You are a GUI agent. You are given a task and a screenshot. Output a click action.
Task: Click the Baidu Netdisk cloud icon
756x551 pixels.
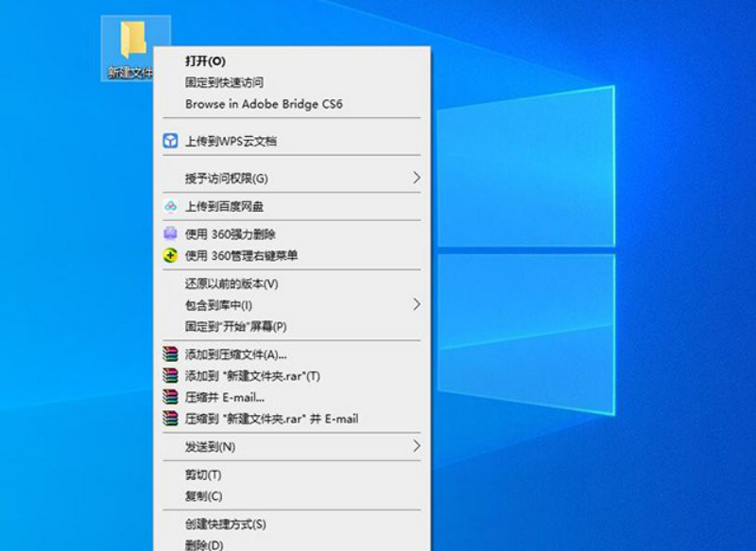(x=170, y=206)
